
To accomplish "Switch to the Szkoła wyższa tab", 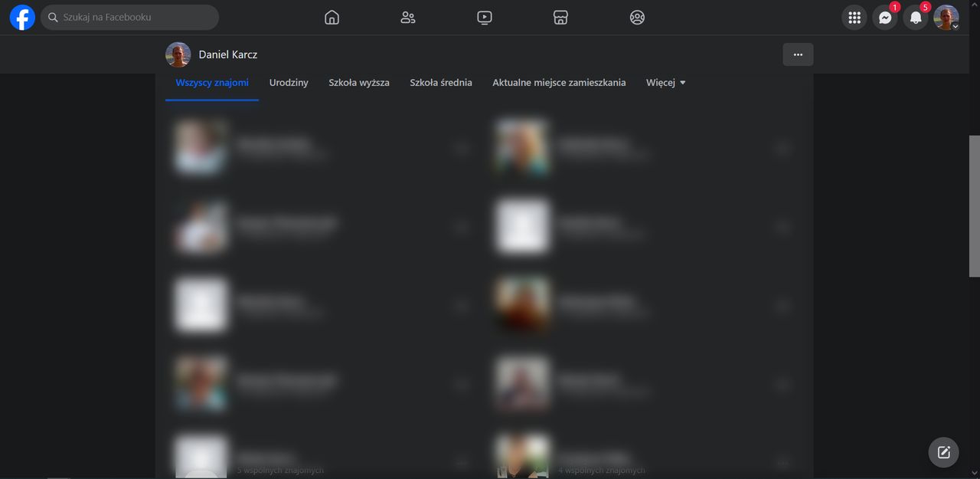I will [x=359, y=83].
